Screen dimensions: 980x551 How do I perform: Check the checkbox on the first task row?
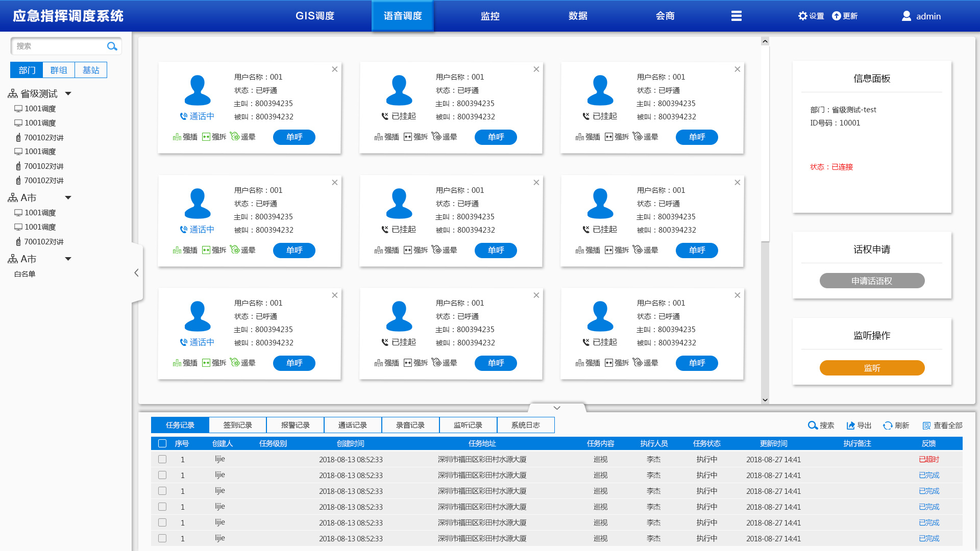point(162,459)
